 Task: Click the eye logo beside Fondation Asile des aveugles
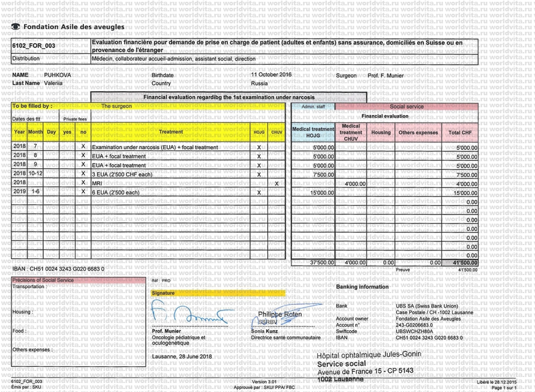[x=16, y=26]
